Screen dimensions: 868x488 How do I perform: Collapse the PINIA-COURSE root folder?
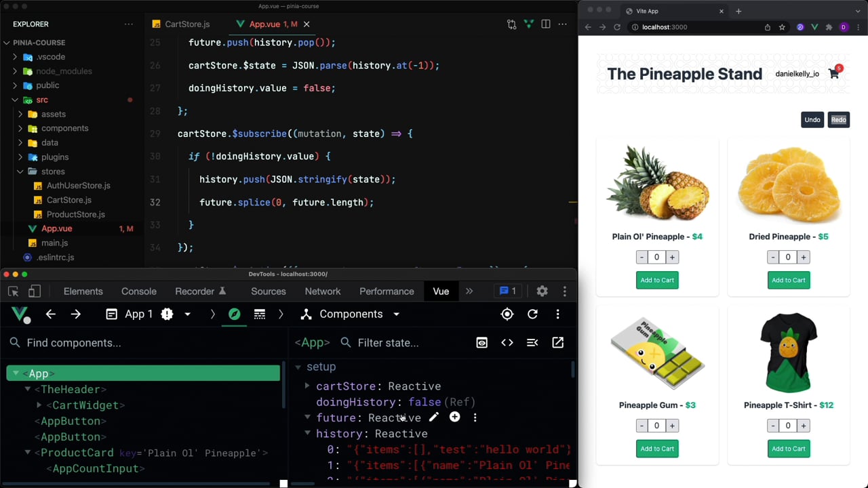pyautogui.click(x=6, y=43)
